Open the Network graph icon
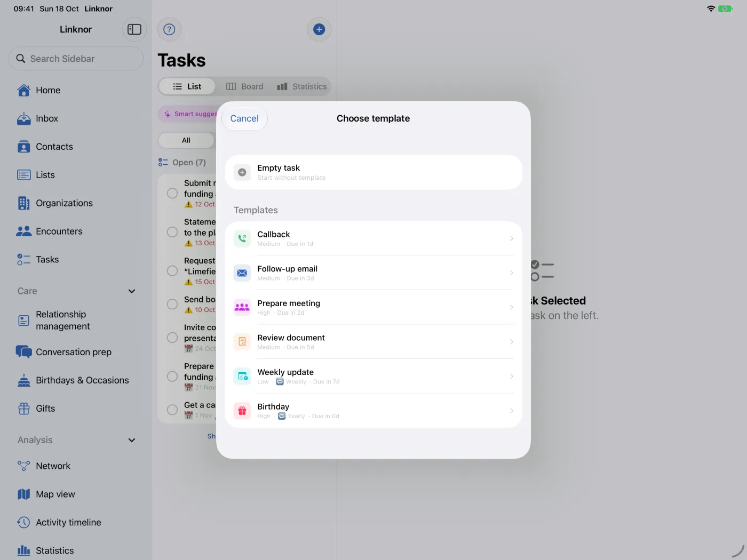 [24, 466]
